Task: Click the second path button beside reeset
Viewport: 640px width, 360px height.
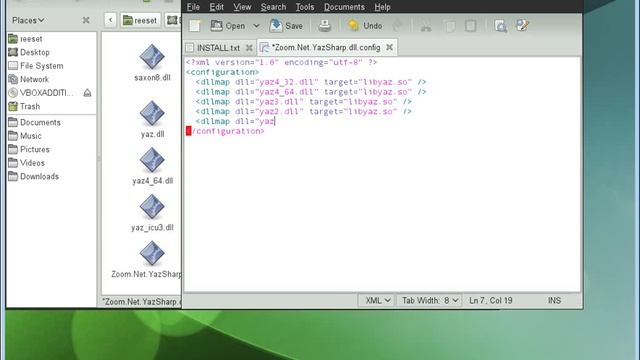Action: click(173, 20)
